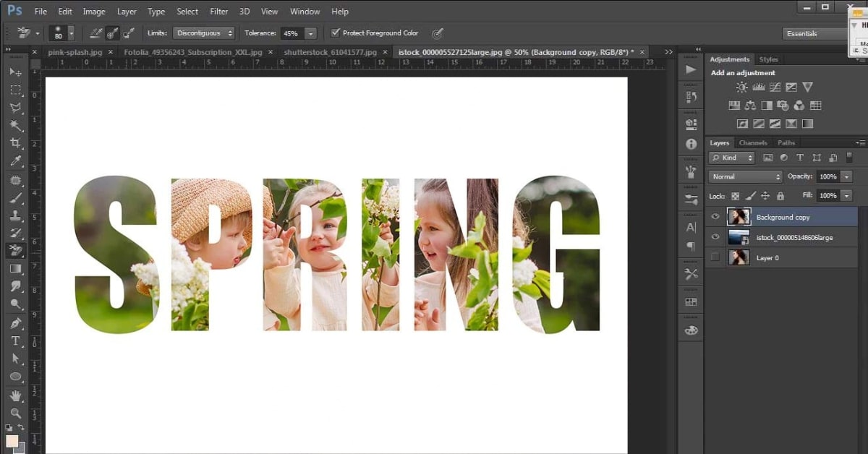Select the Gradient tool

point(15,268)
